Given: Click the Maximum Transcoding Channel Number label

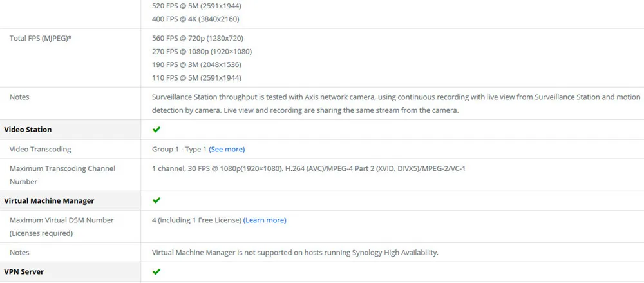Looking at the screenshot, I should (62, 175).
